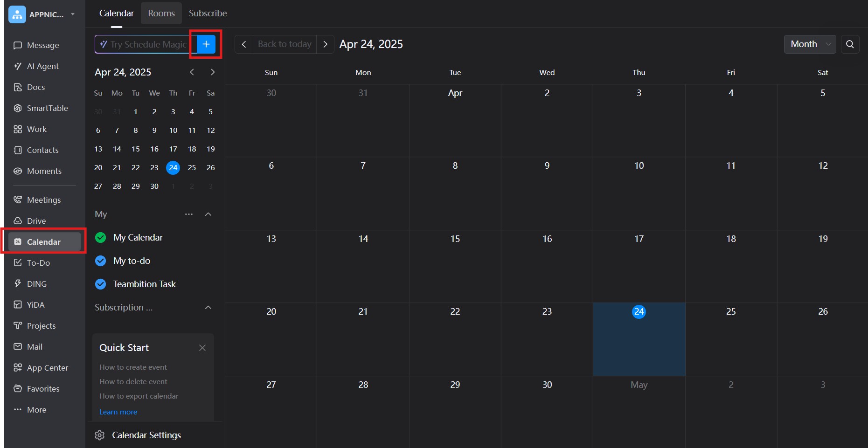
Task: Open Moments in the sidebar
Action: tap(44, 171)
